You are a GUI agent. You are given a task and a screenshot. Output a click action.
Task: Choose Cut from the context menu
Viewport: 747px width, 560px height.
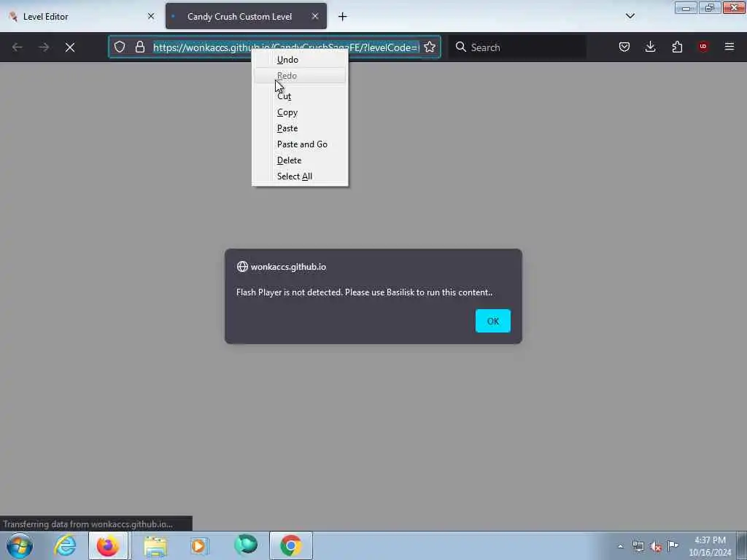[x=300, y=96]
